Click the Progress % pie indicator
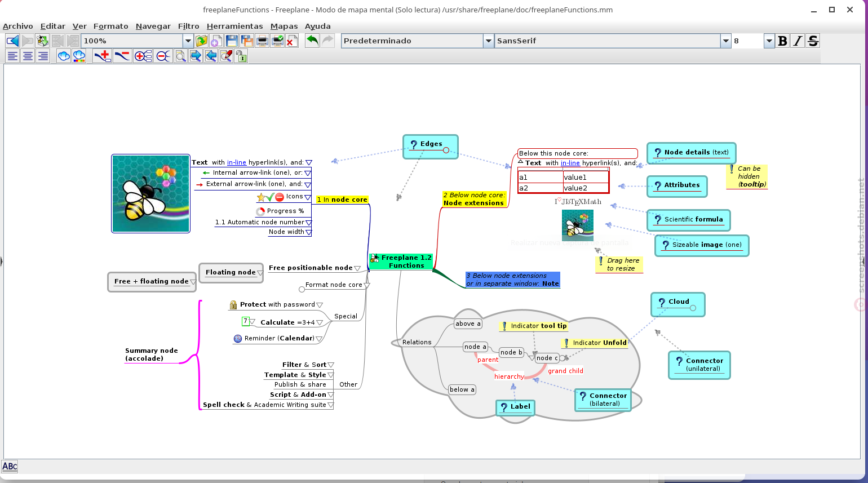Image resolution: width=868 pixels, height=483 pixels. (x=260, y=211)
